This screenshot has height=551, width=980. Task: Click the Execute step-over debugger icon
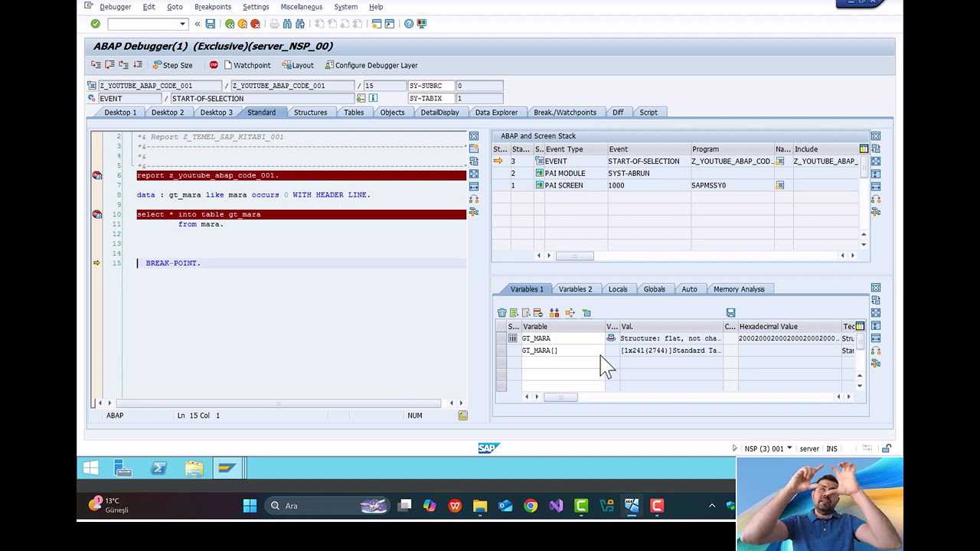click(110, 65)
